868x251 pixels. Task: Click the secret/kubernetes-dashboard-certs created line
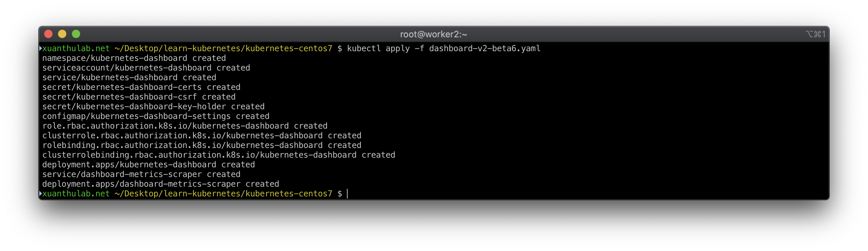(x=141, y=87)
